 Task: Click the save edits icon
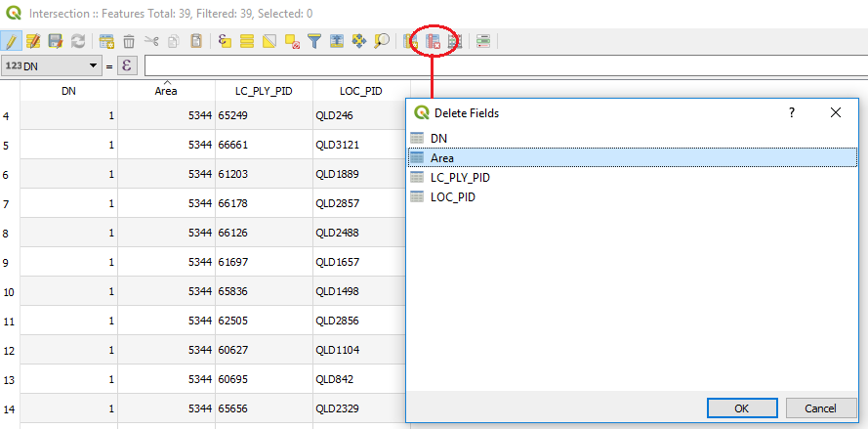[56, 41]
